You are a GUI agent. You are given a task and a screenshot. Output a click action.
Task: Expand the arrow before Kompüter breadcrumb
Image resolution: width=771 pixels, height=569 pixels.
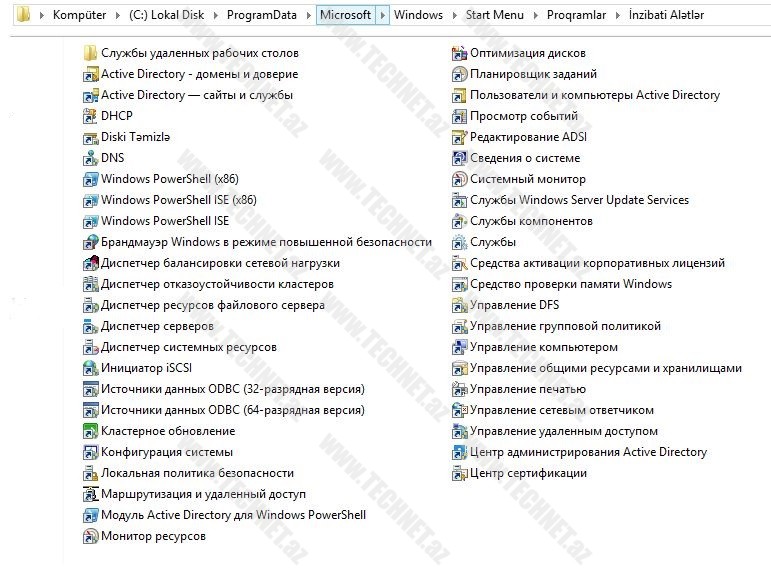click(42, 15)
